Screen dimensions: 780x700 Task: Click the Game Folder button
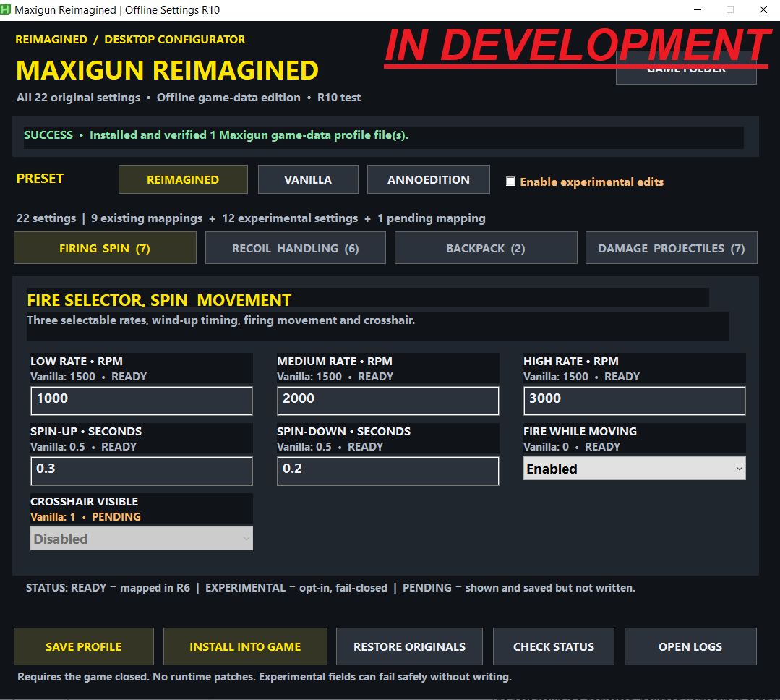click(686, 69)
